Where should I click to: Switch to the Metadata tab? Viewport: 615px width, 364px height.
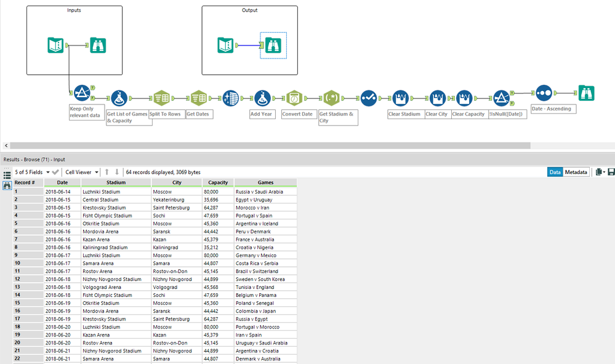click(x=576, y=172)
